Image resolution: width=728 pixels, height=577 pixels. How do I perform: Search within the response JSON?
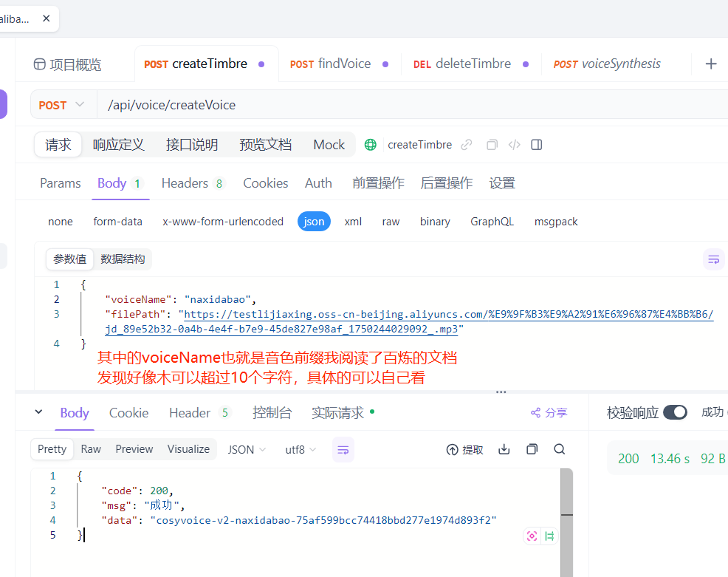point(559,448)
